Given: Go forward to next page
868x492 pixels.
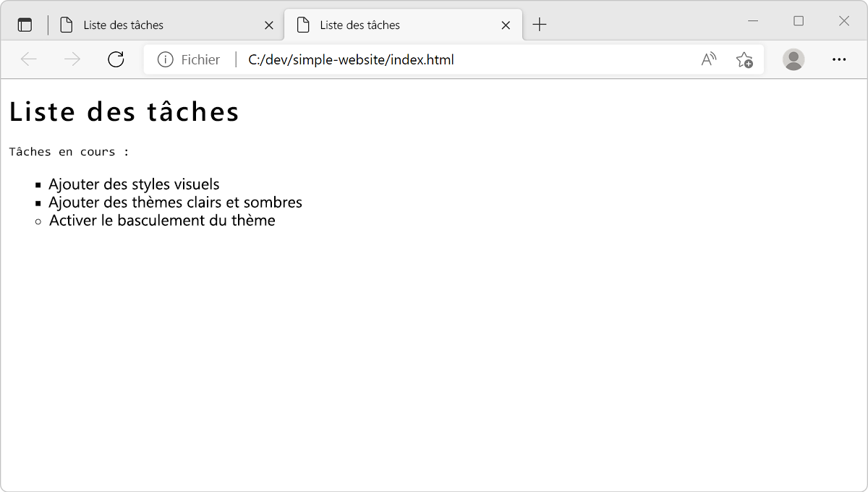Looking at the screenshot, I should point(72,59).
